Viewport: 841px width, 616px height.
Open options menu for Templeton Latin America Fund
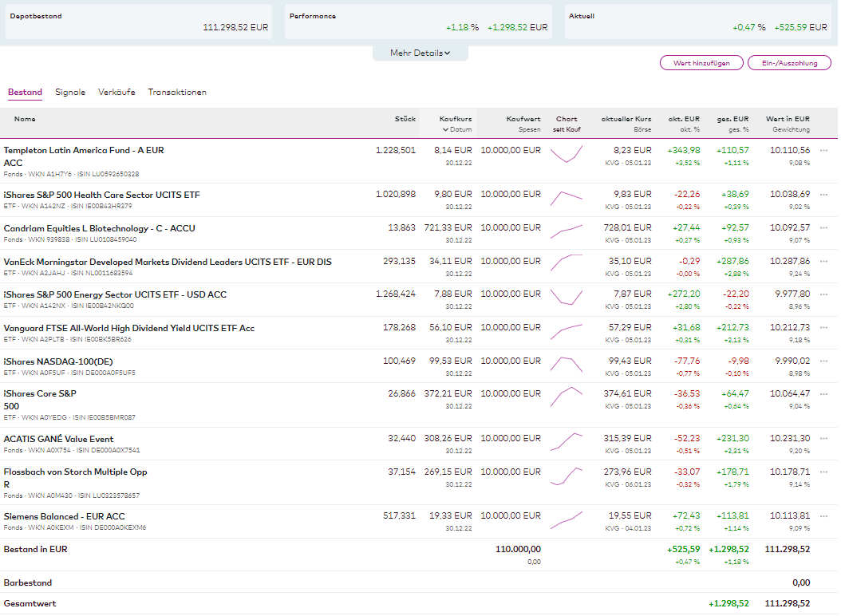(824, 150)
